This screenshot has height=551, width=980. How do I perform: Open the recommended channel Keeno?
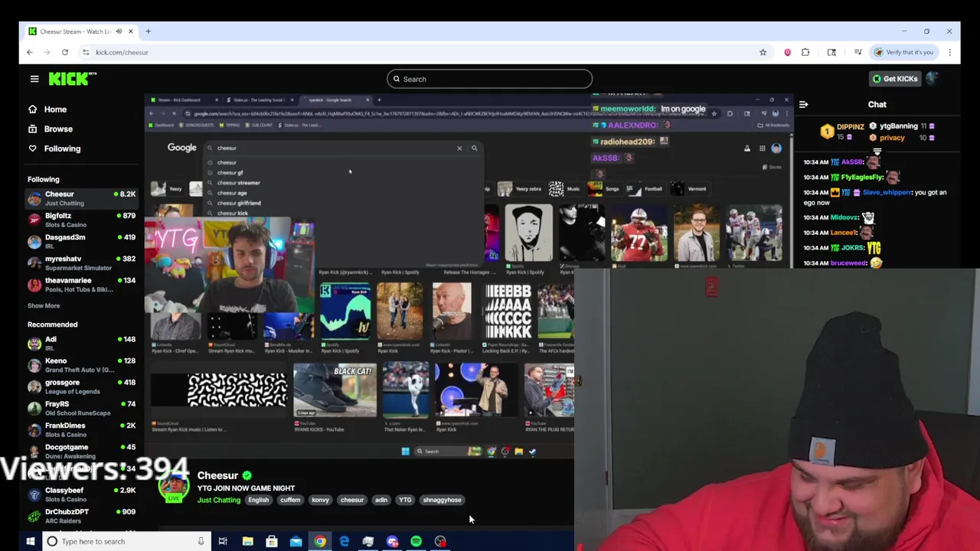(x=81, y=365)
